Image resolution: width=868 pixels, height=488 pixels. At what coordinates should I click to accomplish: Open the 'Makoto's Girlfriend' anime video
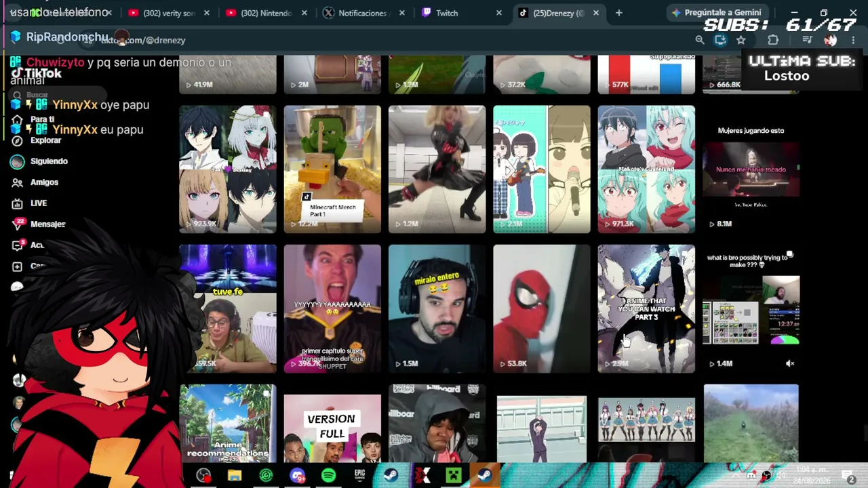click(646, 169)
